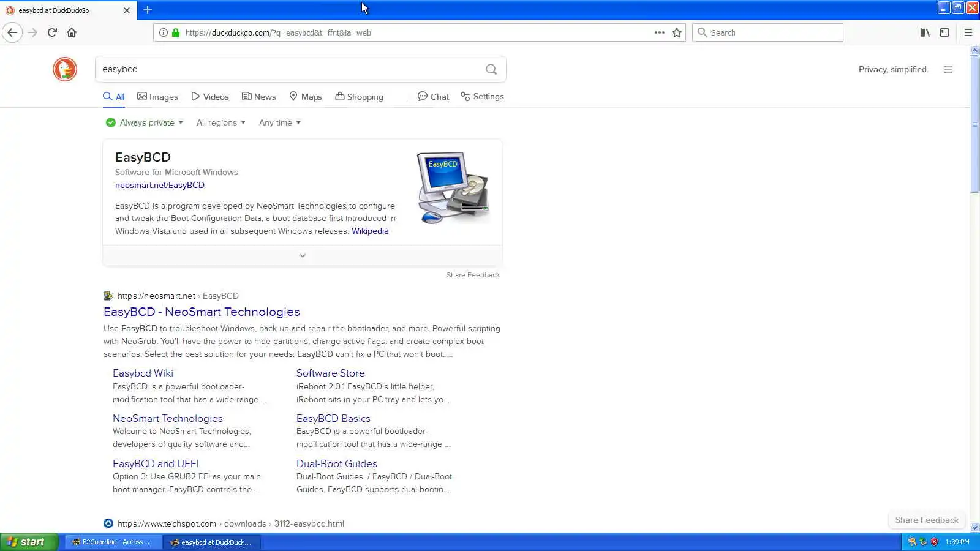Toggle the Firefox sidebar view

(944, 32)
